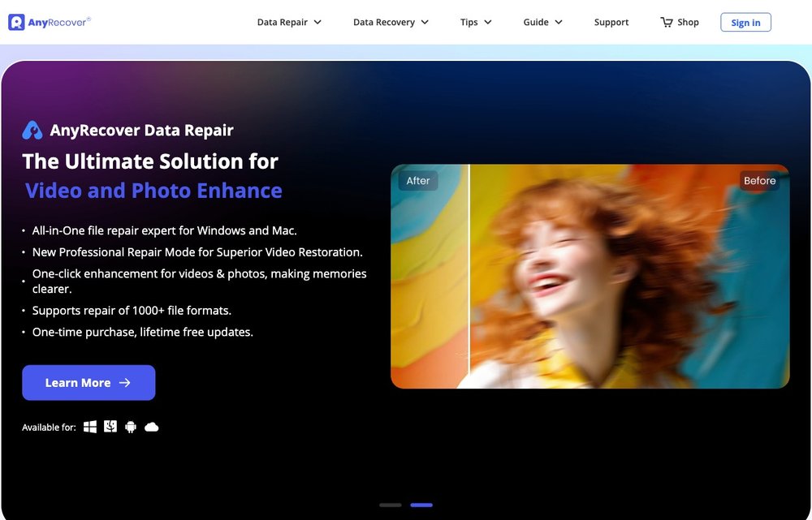
Task: Select the Android platform icon
Action: (131, 427)
